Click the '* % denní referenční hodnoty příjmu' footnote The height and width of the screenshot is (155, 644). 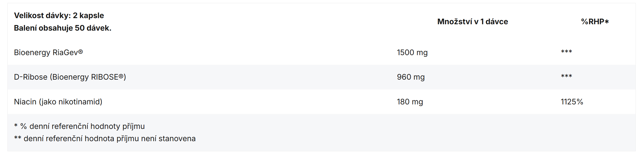[79, 126]
